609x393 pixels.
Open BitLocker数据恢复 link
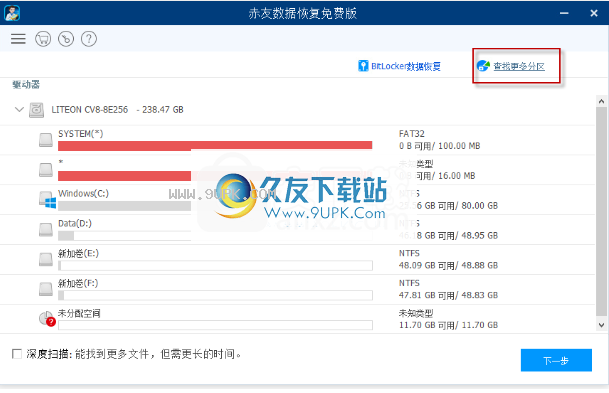click(406, 66)
